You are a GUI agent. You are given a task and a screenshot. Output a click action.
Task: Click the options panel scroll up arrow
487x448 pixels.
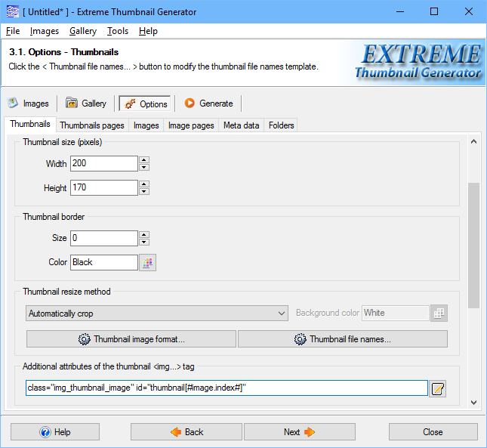point(473,142)
